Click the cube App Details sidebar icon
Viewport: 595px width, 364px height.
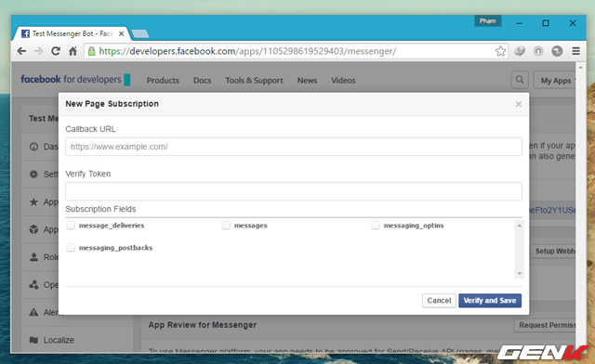pyautogui.click(x=33, y=229)
